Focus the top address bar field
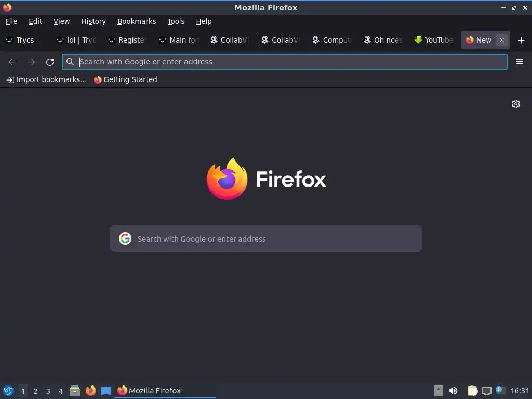Viewport: 532px width, 399px height. pyautogui.click(x=285, y=62)
